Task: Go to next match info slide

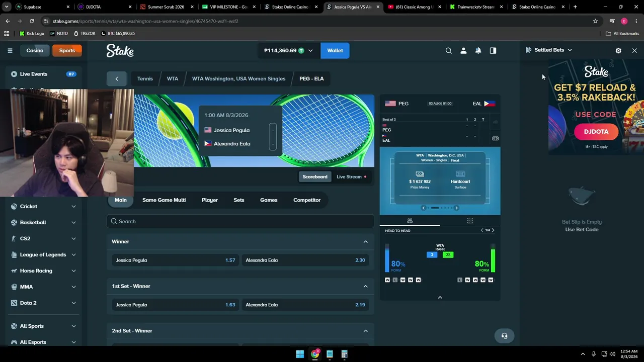Action: 456,208
